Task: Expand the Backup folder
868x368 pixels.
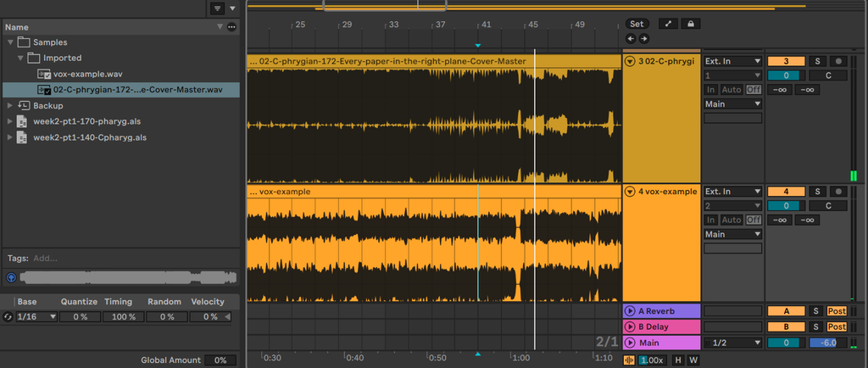Action: click(10, 105)
